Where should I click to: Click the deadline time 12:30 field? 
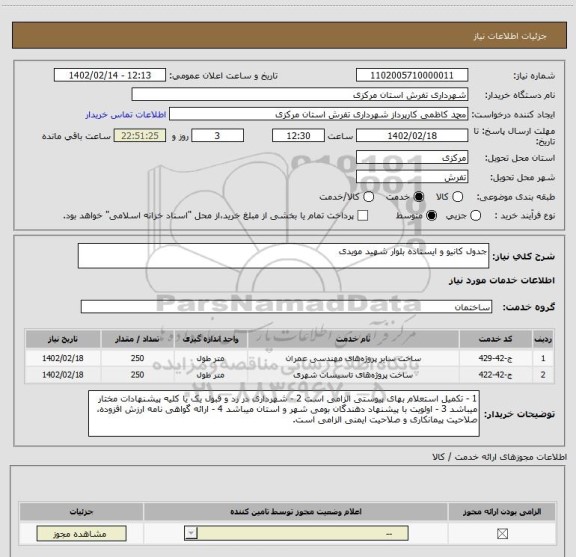coord(298,136)
